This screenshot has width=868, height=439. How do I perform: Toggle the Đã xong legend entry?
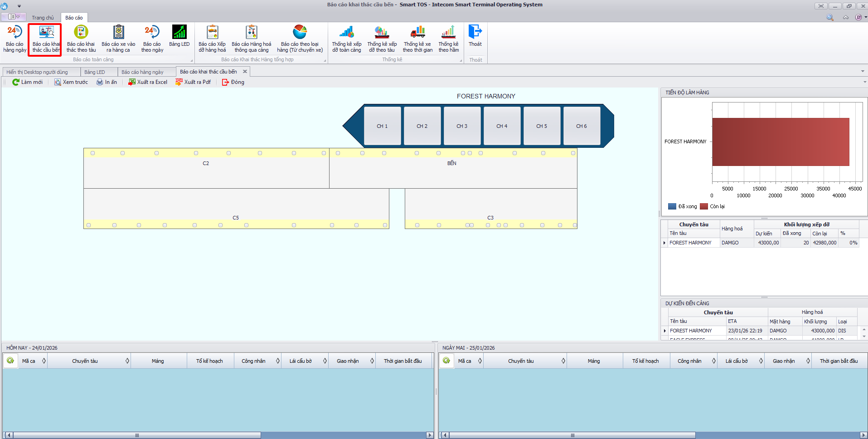pos(683,206)
